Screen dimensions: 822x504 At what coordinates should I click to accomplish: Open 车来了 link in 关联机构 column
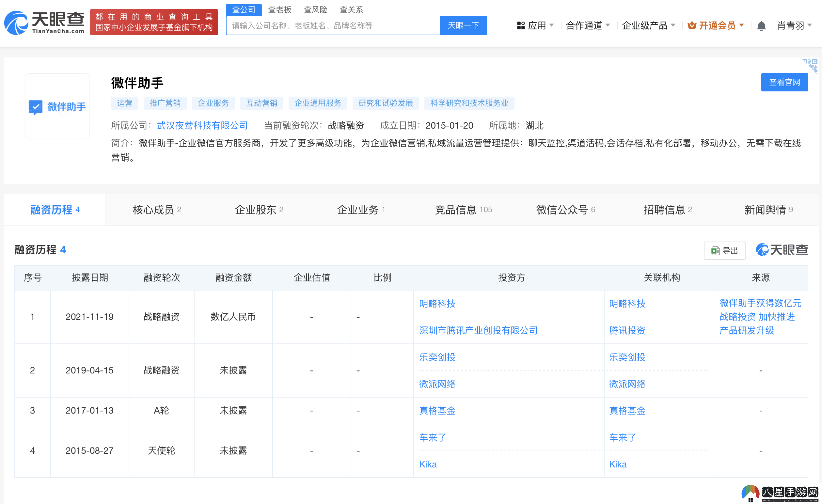click(x=623, y=438)
